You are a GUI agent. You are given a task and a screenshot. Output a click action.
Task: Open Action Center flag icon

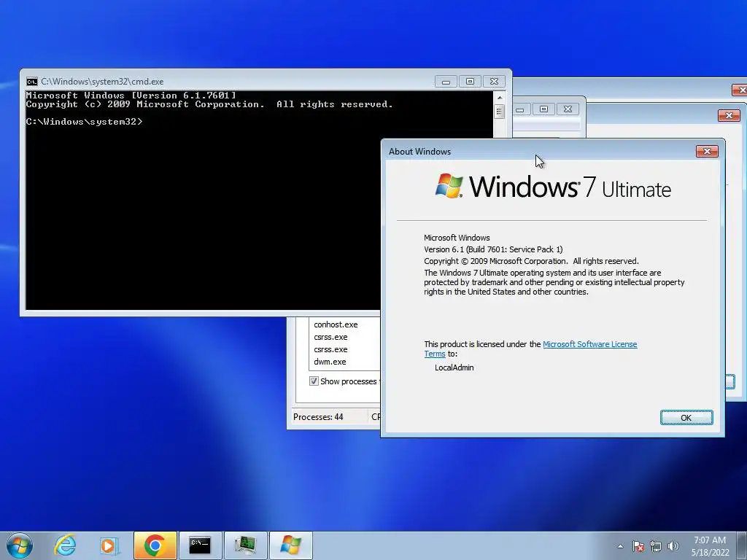pos(638,546)
